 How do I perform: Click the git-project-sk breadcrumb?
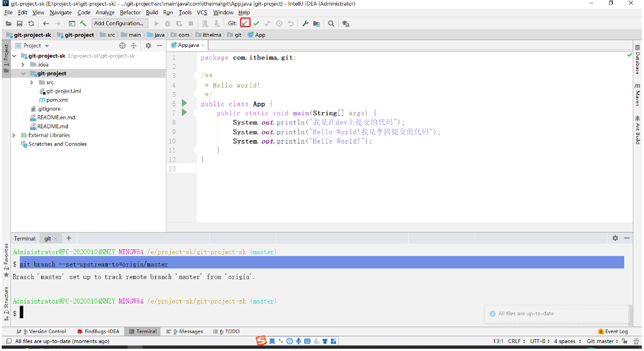29,35
